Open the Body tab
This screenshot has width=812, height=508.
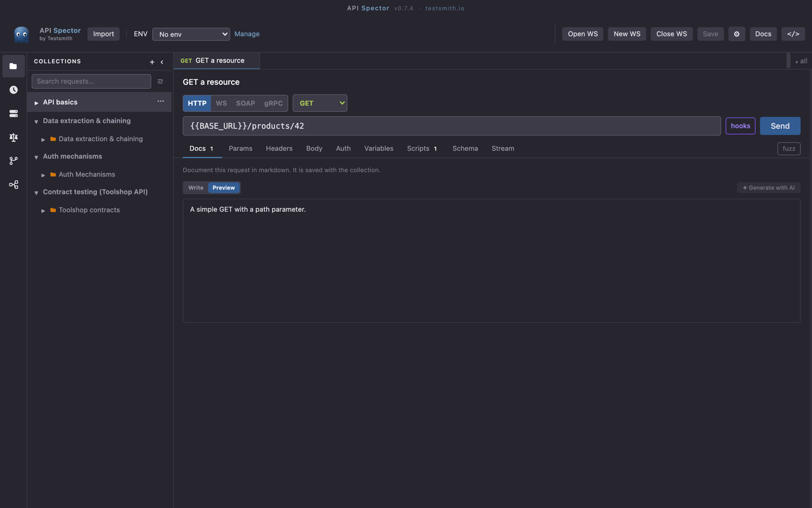314,148
